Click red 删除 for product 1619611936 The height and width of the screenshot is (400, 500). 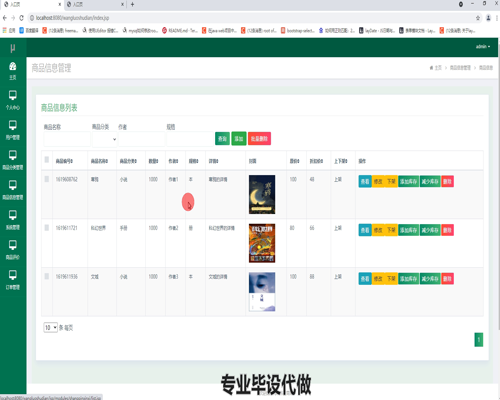447,279
